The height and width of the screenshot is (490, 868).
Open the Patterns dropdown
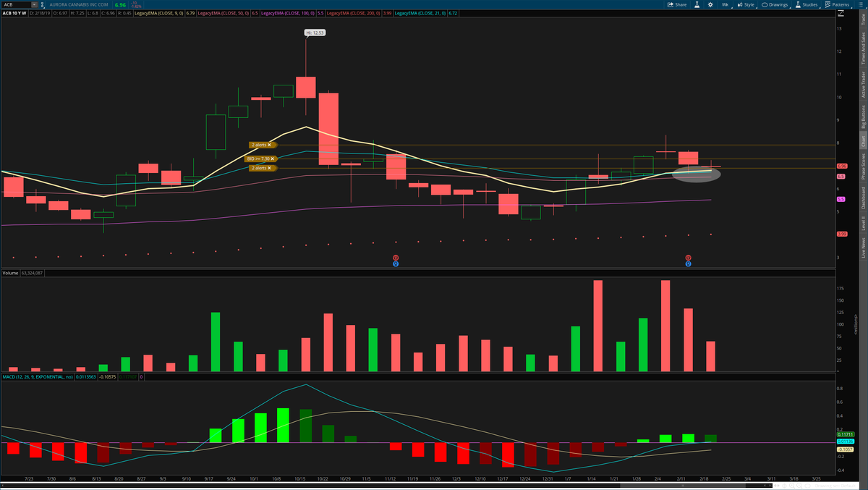[837, 4]
